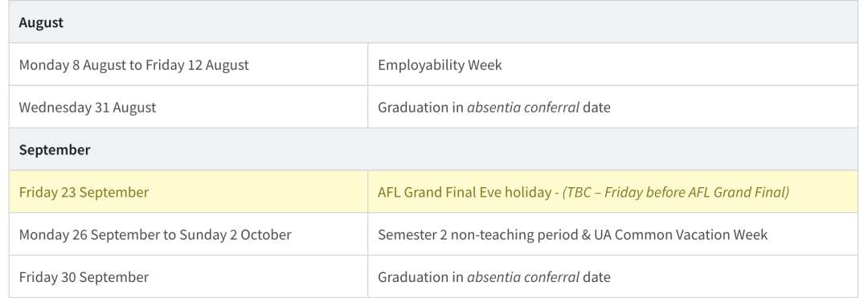The width and height of the screenshot is (868, 298).
Task: Click the August section header
Action: 433,22
